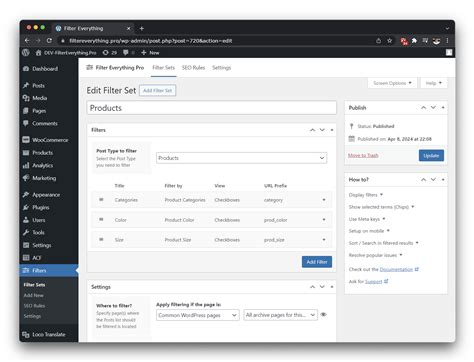Viewport: 474px width, 362px height.
Task: Open the updates counter showing 29
Action: 110,53
